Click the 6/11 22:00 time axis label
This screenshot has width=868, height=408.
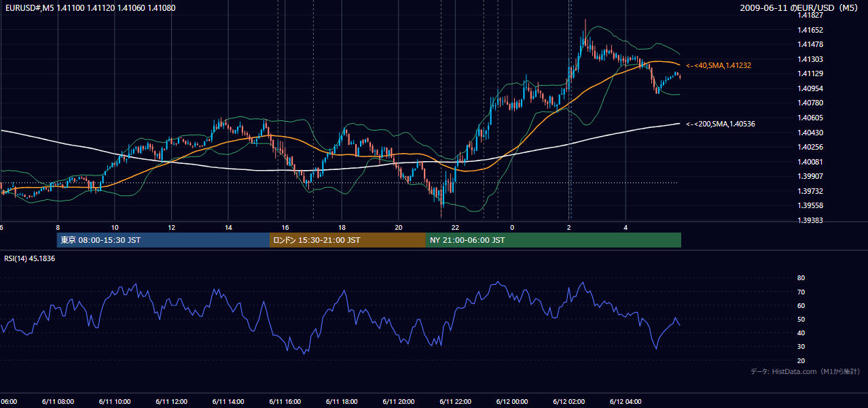tap(455, 401)
